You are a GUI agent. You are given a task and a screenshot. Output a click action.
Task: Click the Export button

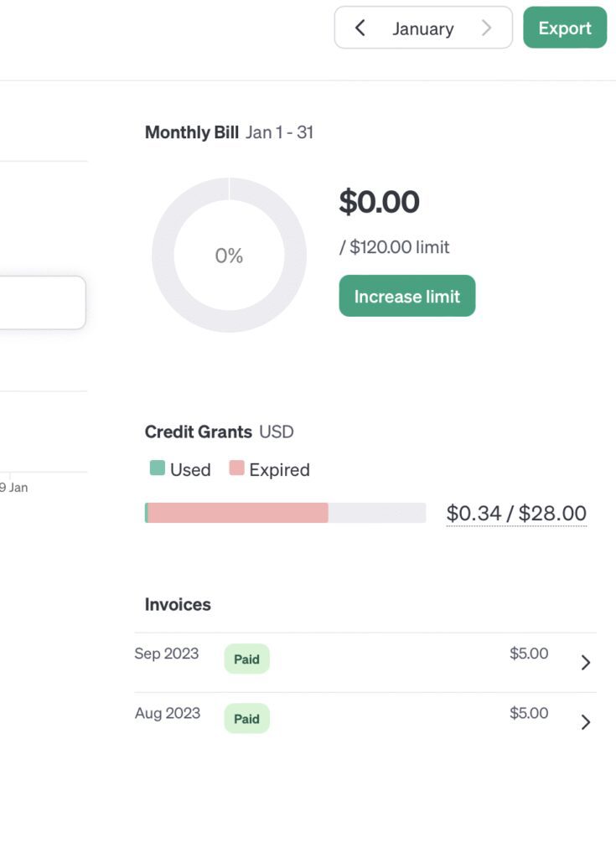click(x=565, y=28)
